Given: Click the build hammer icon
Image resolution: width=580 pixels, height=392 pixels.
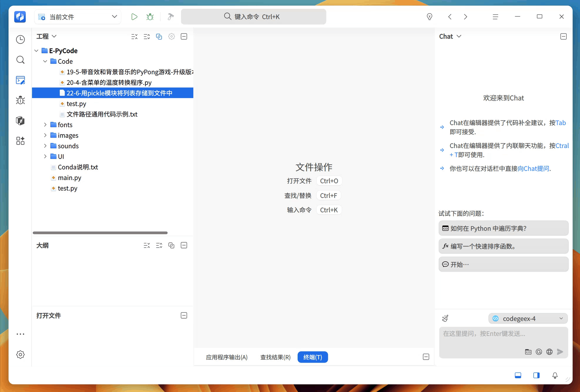Looking at the screenshot, I should (170, 17).
